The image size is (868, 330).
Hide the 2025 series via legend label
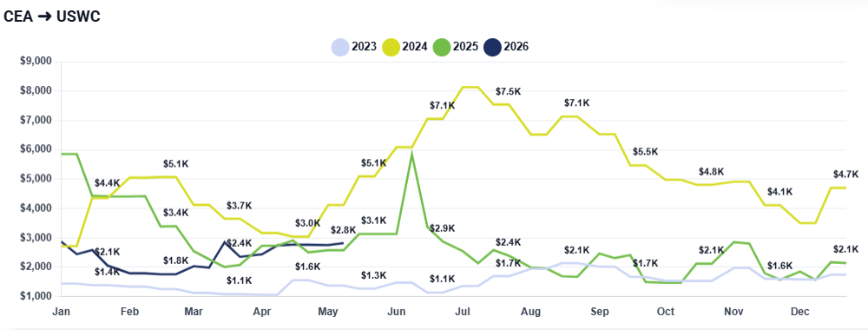click(x=465, y=47)
